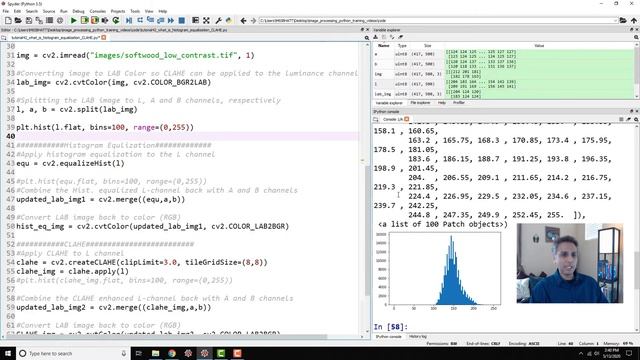Select the 'lab_img' variable row
This screenshot has width=640, height=360.
[503, 94]
